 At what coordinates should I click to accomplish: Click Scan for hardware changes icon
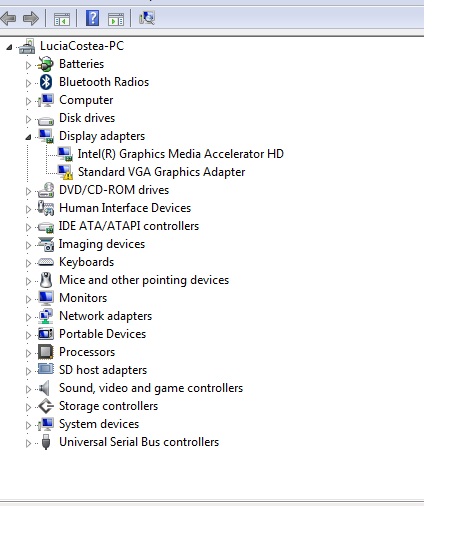coord(147,18)
